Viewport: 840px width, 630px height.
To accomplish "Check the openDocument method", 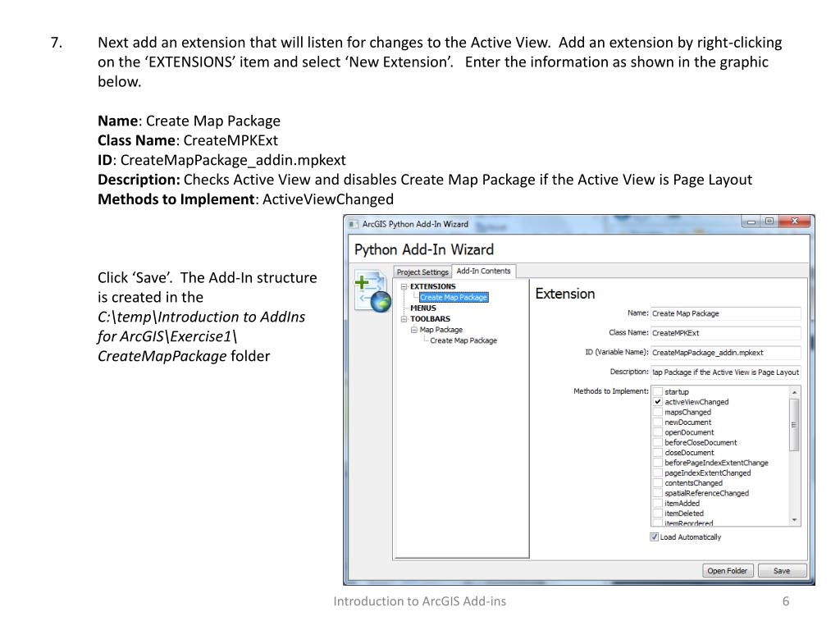I will (x=657, y=432).
